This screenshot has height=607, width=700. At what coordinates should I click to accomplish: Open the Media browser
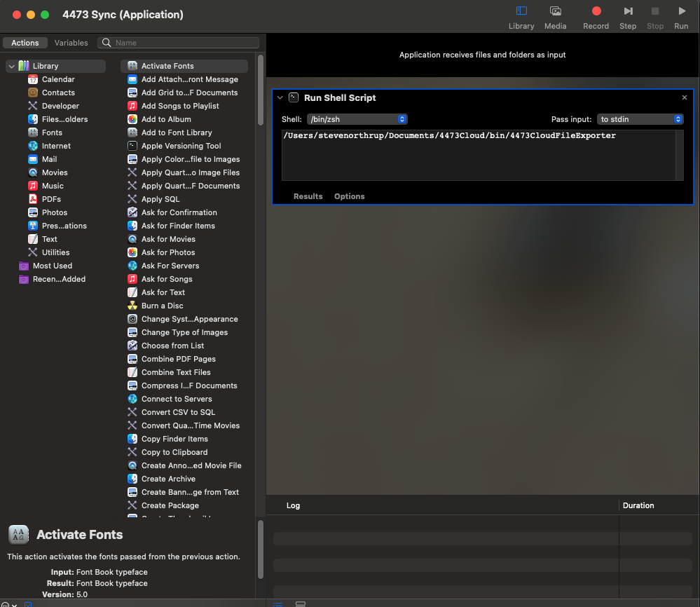(555, 18)
